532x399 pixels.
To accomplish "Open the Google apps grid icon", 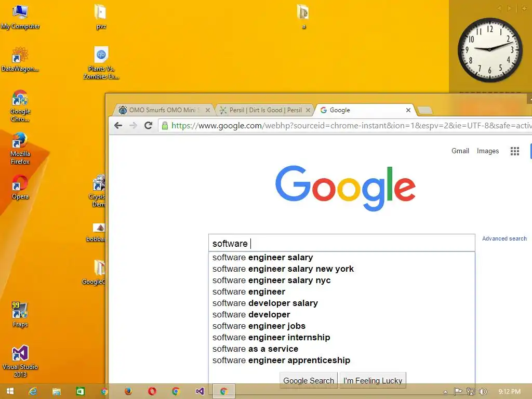I will click(x=515, y=151).
